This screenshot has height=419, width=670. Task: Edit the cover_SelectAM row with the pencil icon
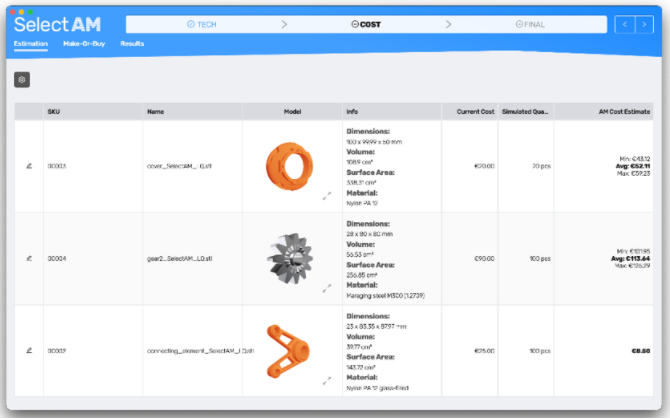29,166
